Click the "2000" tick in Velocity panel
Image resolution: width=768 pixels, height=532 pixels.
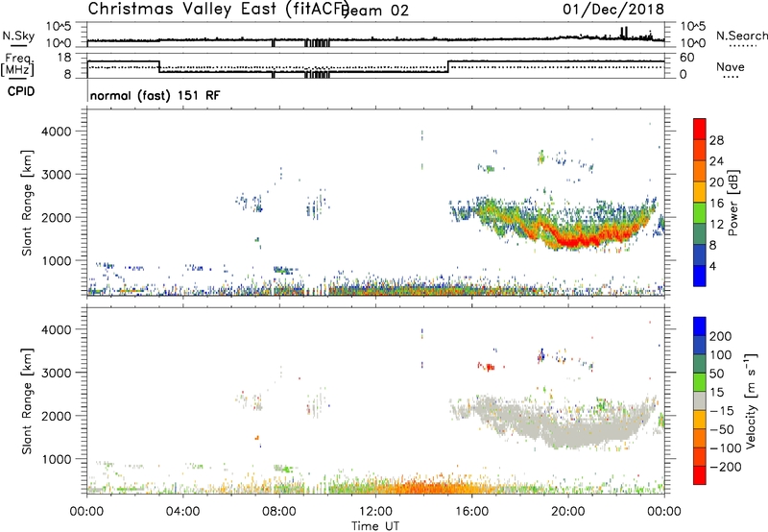point(57,416)
